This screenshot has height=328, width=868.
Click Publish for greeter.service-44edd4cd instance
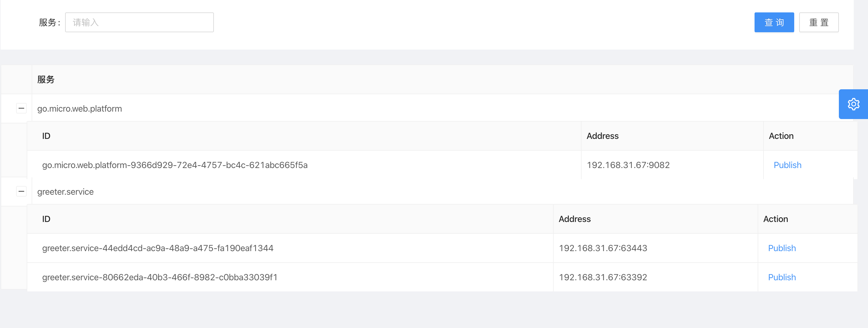pos(782,248)
